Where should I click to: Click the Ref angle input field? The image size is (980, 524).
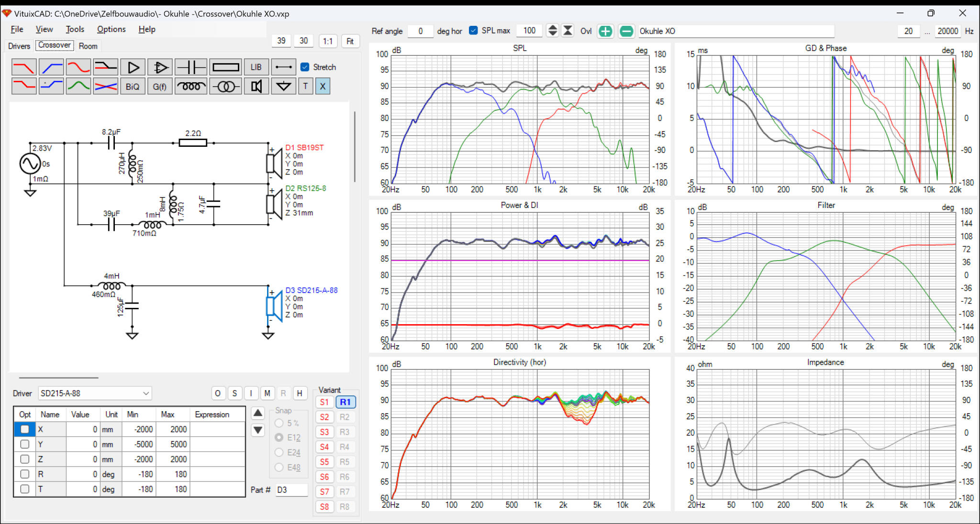[x=420, y=31]
